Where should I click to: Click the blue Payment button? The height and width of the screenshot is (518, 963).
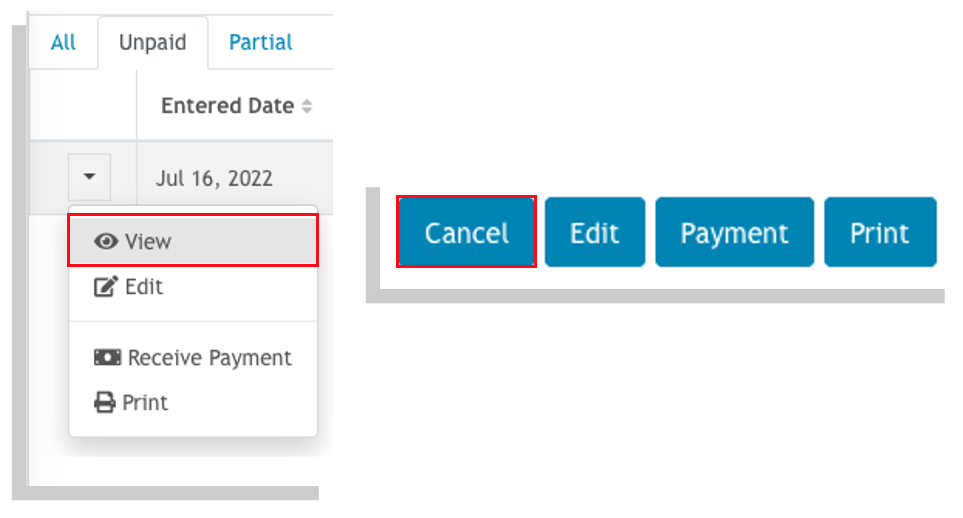[x=735, y=232]
